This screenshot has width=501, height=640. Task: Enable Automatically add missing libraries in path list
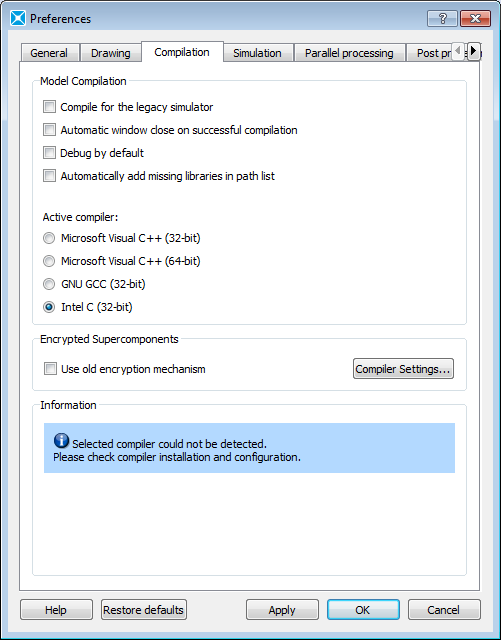pos(49,176)
